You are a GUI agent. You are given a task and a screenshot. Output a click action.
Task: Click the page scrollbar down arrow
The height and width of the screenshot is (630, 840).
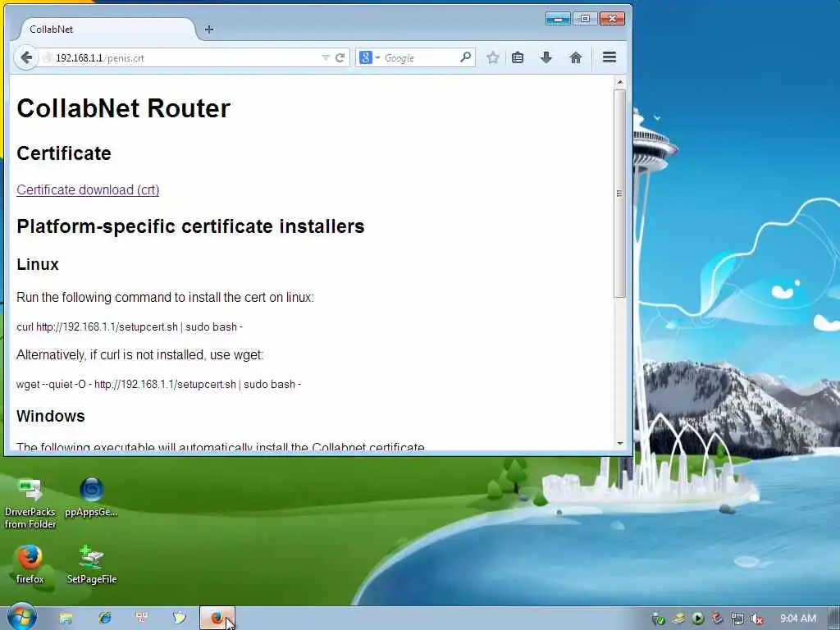tap(620, 444)
